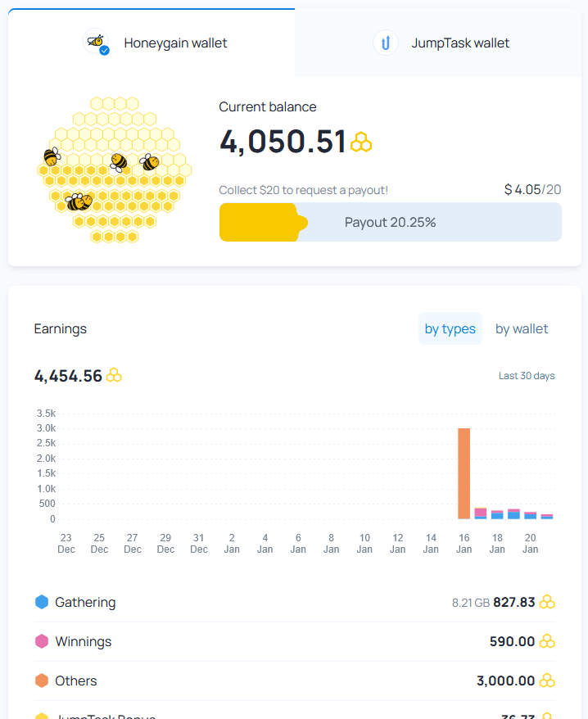Click the honeycomb bees illustration
588x719 pixels.
pyautogui.click(x=114, y=170)
